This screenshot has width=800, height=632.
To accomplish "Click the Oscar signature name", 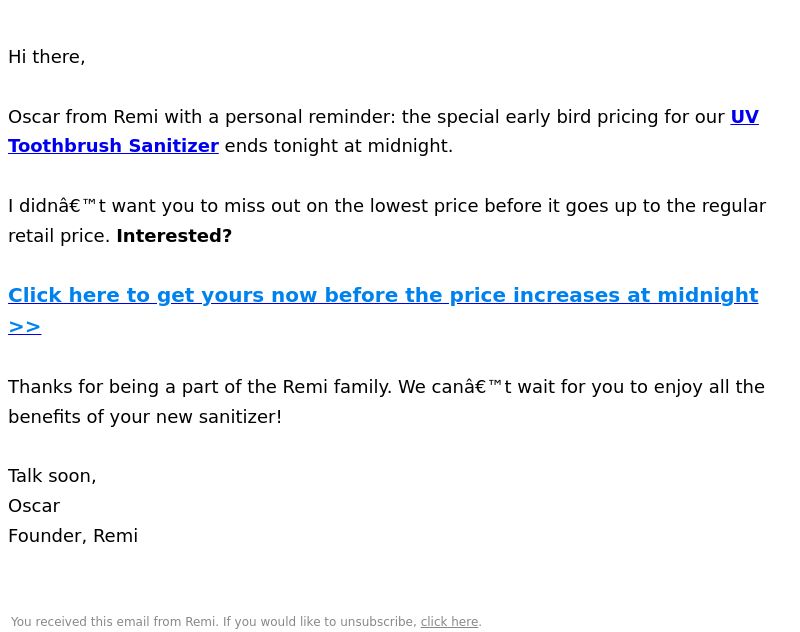I will [34, 506].
